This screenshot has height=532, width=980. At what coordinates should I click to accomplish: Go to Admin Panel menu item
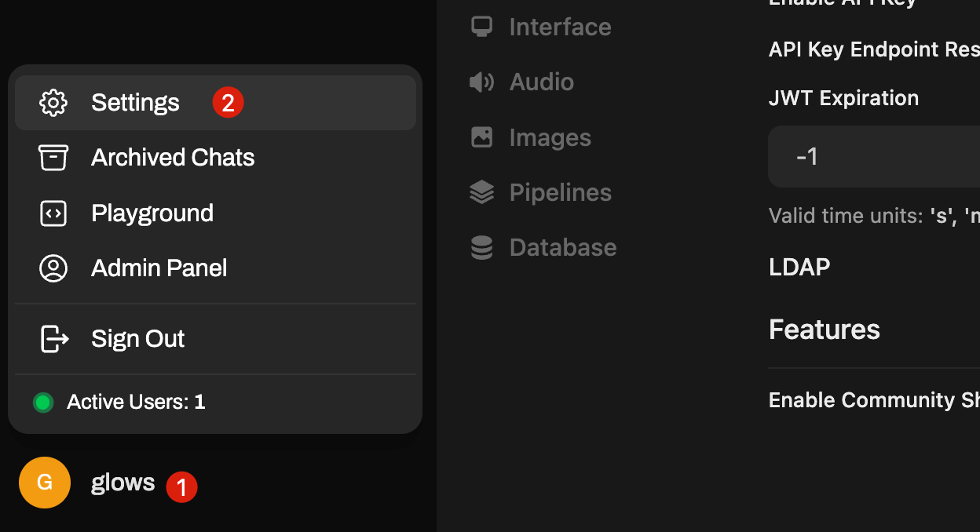click(x=215, y=268)
